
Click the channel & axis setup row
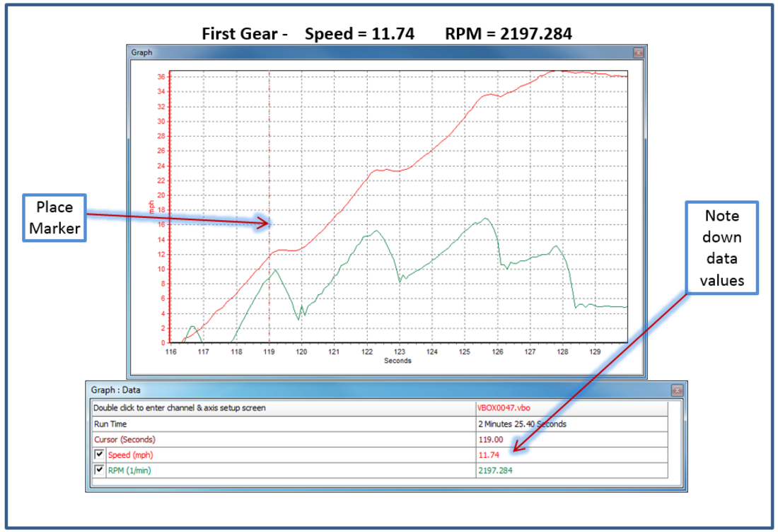(x=283, y=408)
